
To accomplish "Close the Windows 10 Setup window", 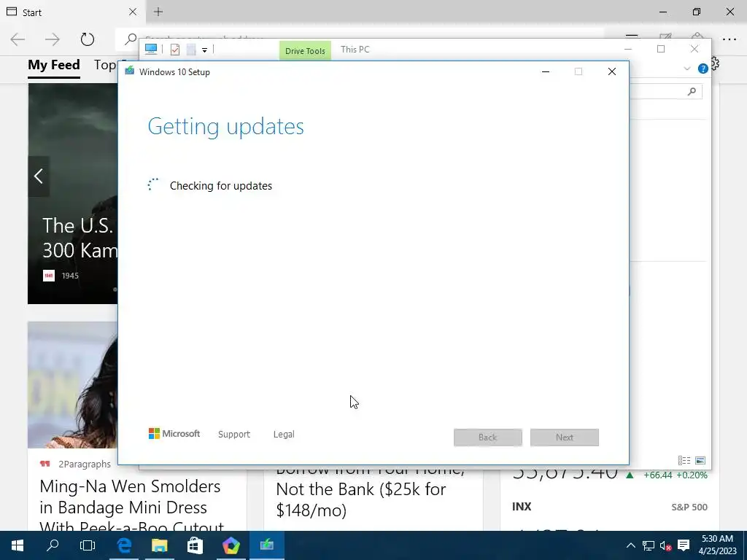I will tap(612, 71).
